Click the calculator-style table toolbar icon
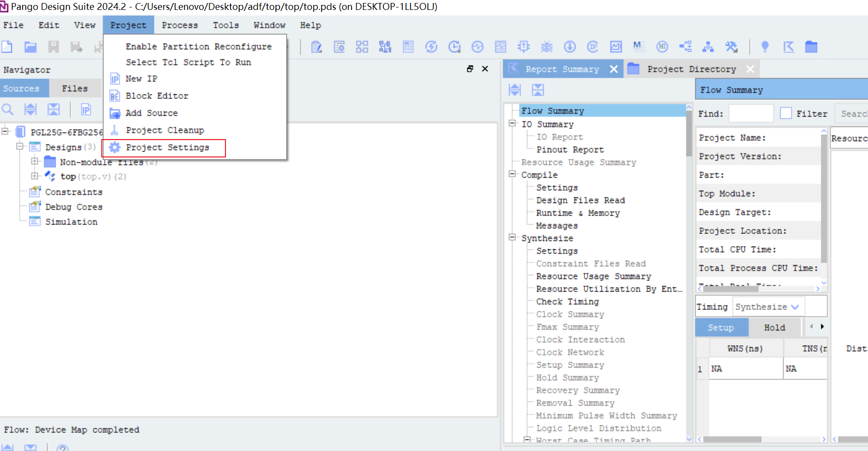 coord(408,47)
